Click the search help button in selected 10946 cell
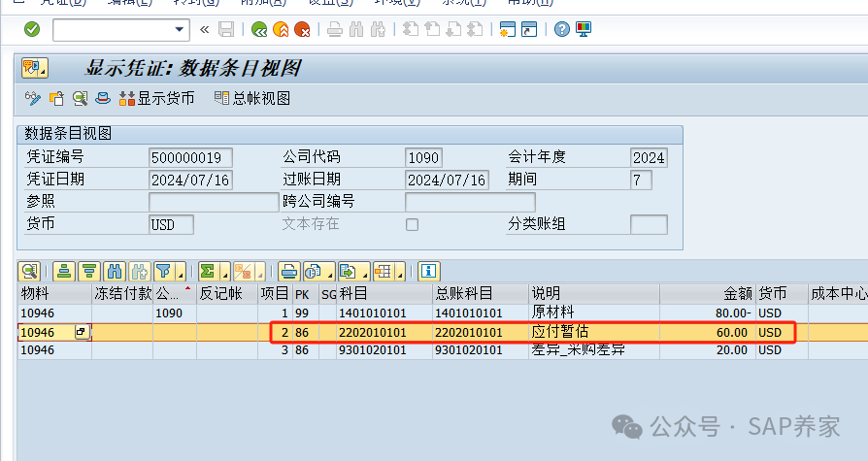Image resolution: width=868 pixels, height=461 pixels. pos(82,332)
